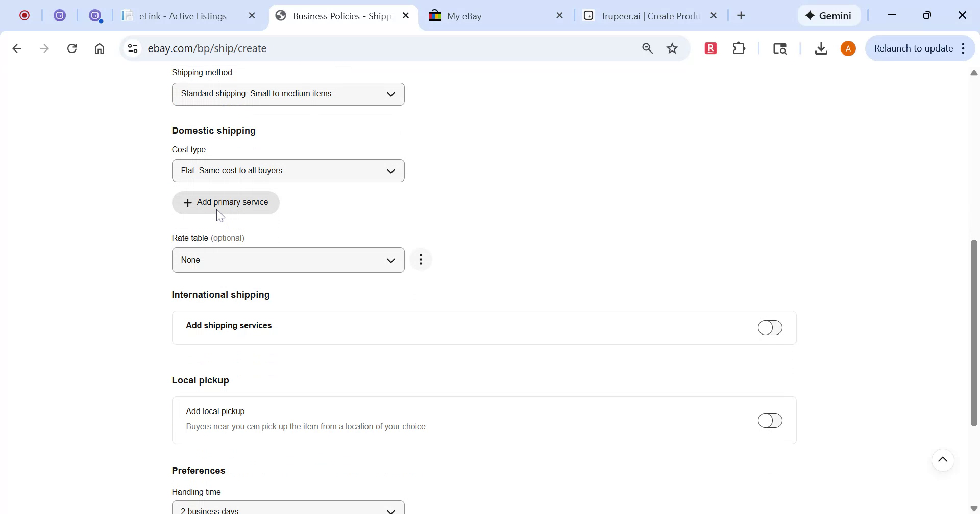Enable the Add shipping services toggle

point(770,327)
